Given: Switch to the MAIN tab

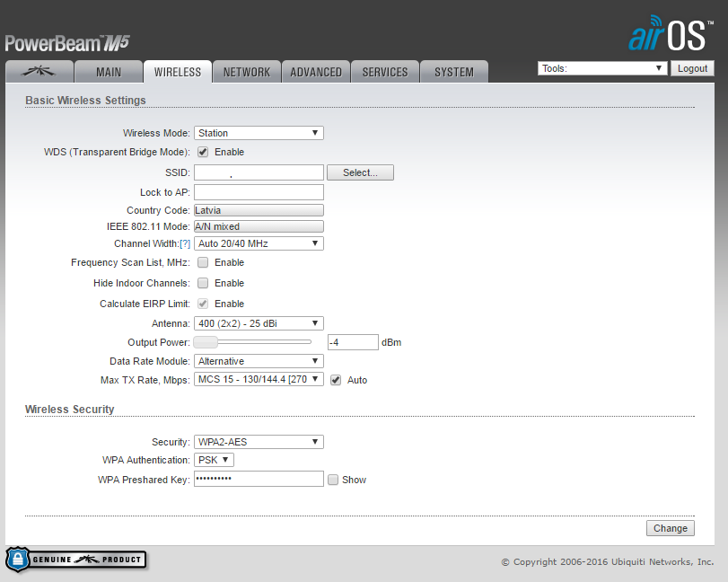Looking at the screenshot, I should point(109,72).
